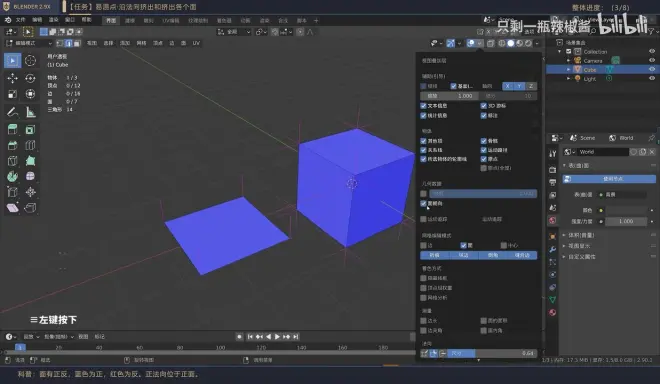Collapse the Collection tree in outliner
Screen dimensions: 660x384
(560, 51)
